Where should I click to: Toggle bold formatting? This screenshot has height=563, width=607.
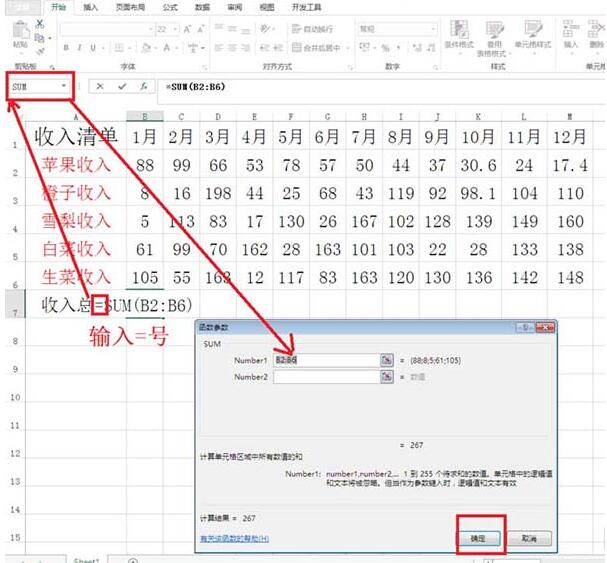point(66,48)
